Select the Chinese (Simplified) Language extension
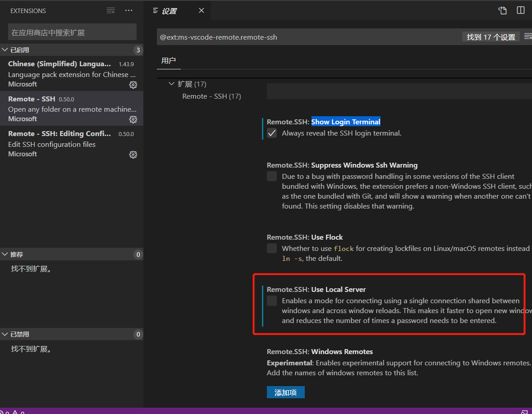The width and height of the screenshot is (532, 414). click(x=72, y=73)
